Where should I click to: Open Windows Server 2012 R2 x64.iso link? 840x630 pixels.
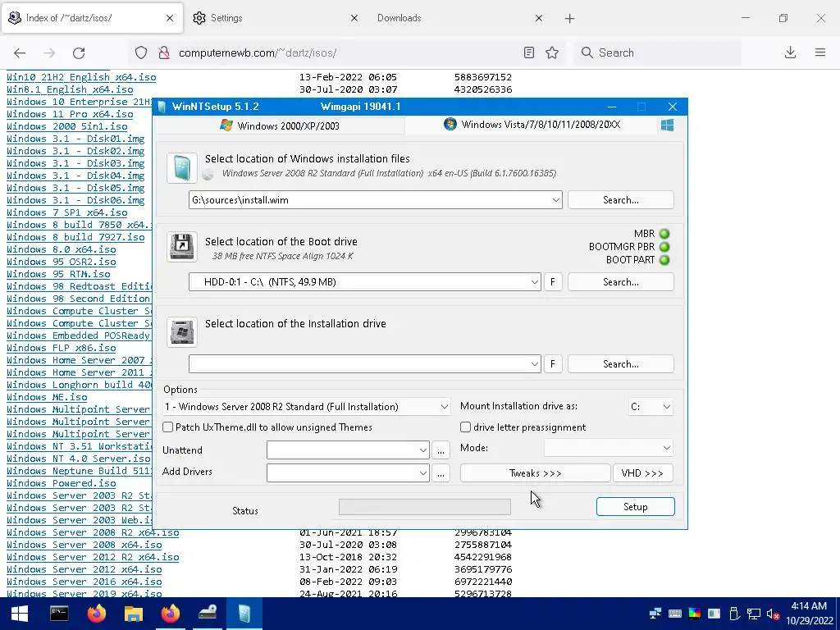[93, 557]
